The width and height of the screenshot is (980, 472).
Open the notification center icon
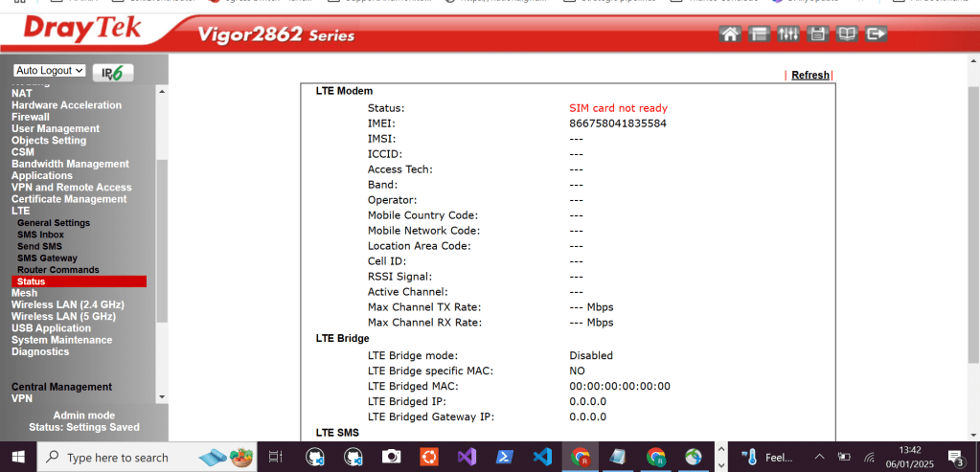(956, 457)
